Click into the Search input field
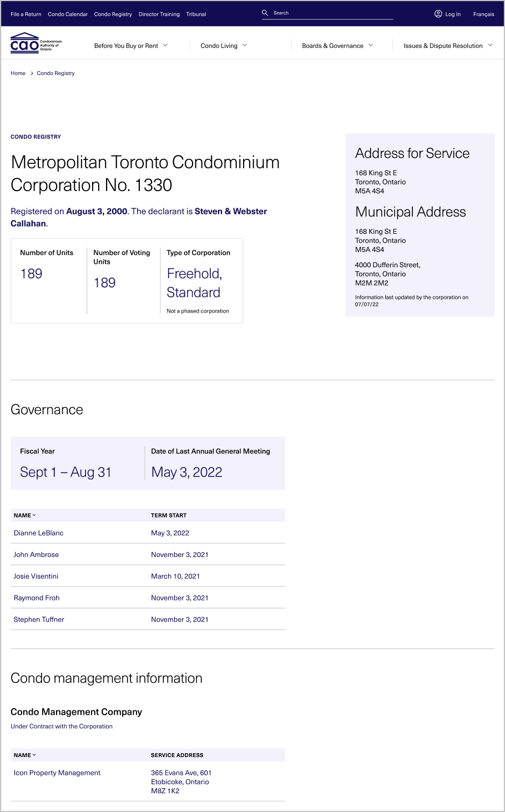 point(333,13)
